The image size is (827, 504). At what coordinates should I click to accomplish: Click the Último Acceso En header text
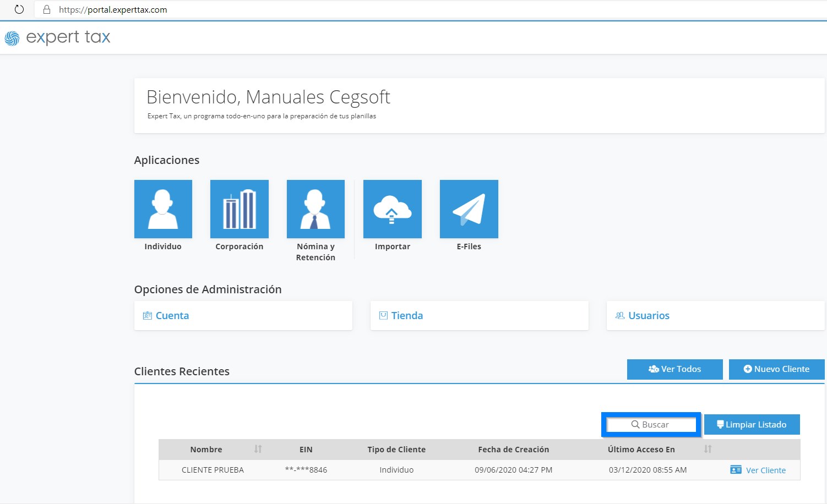tap(641, 450)
